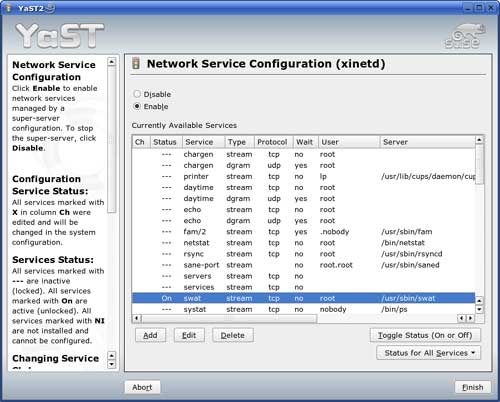Sort table by Protocol column header
500x402 pixels.
(273, 142)
